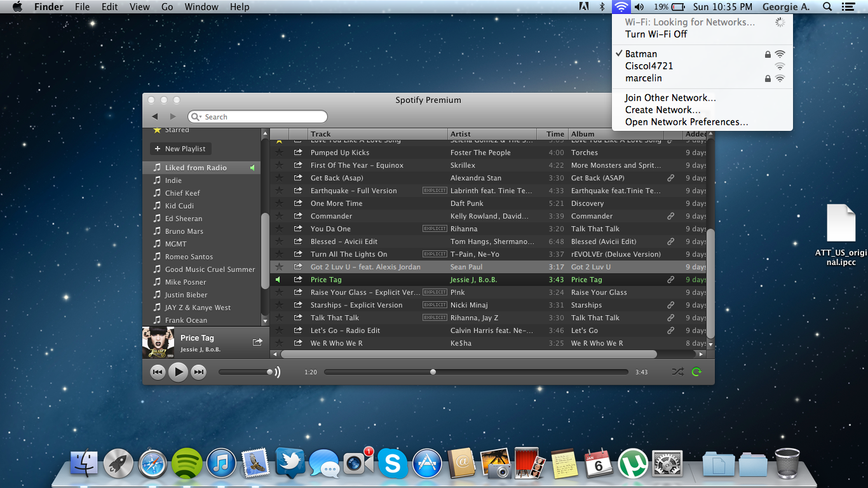Seek along the track progress bar
The width and height of the screenshot is (868, 488).
tap(476, 372)
